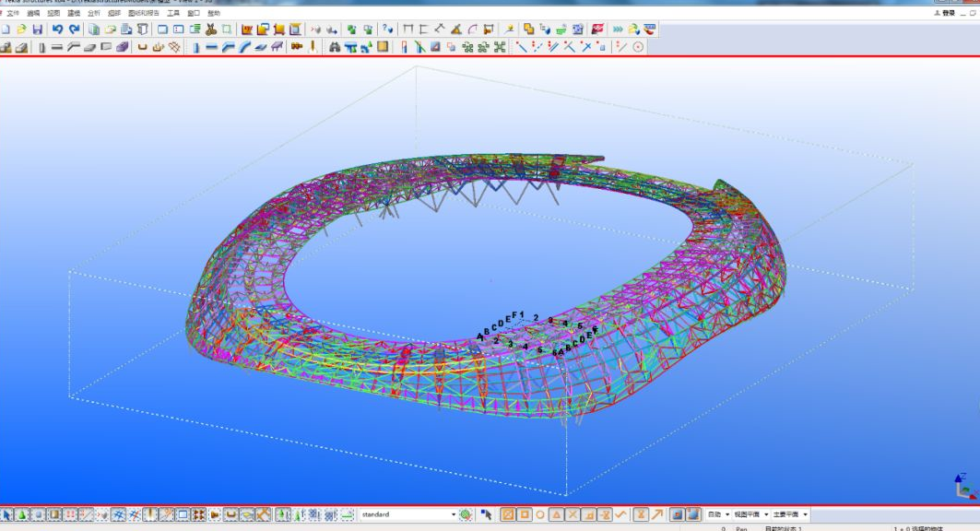Click inside the standard filter text field
Screen dimensions: 980x531
(x=405, y=514)
